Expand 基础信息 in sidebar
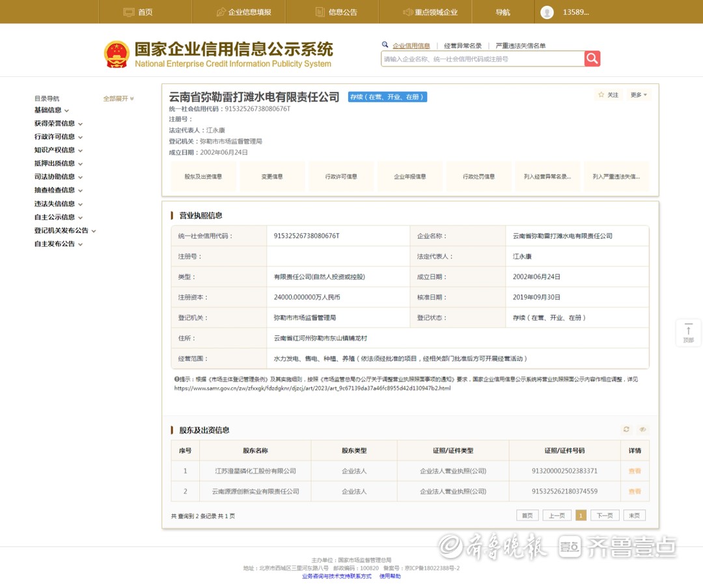 pyautogui.click(x=51, y=110)
